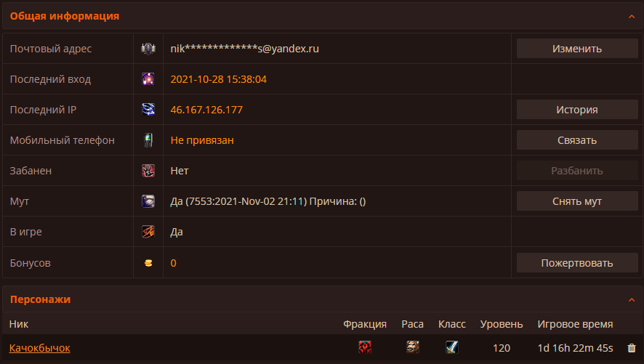Click the mute status icon
Viewport: 644px width, 364px height.
(148, 201)
